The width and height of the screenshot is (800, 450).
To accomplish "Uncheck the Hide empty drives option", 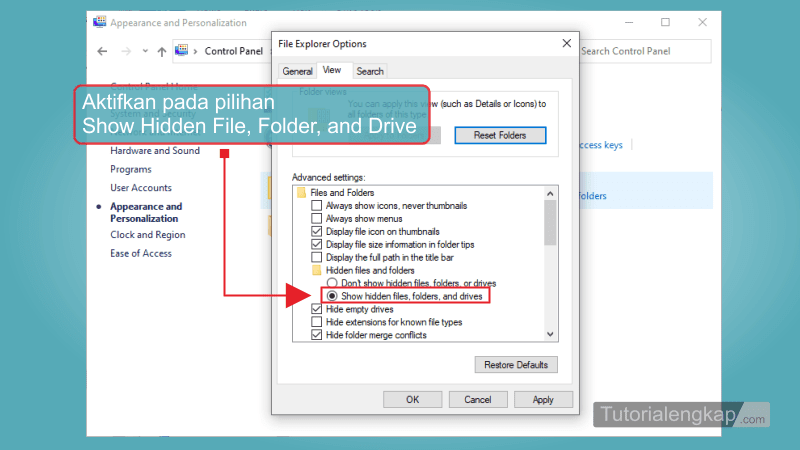I will tap(316, 309).
